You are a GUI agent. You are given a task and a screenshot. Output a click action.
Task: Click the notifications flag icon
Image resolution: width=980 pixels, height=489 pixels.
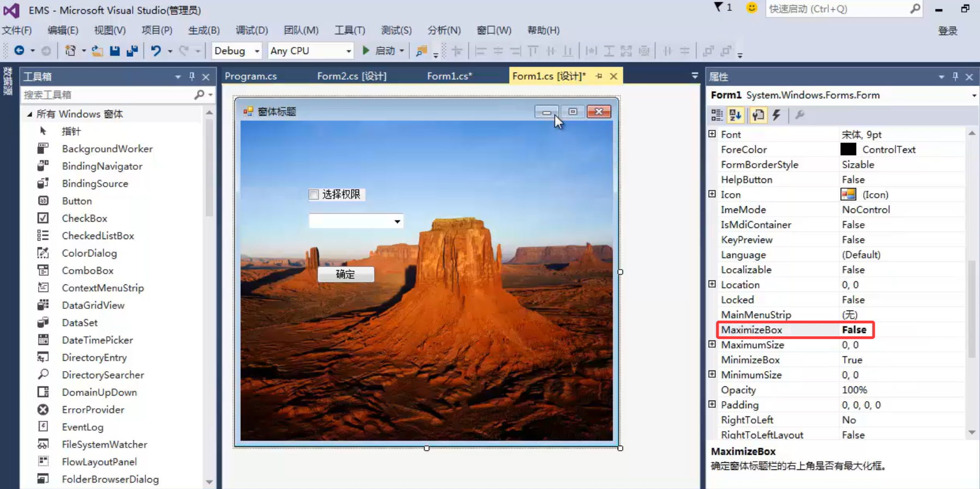coord(719,7)
